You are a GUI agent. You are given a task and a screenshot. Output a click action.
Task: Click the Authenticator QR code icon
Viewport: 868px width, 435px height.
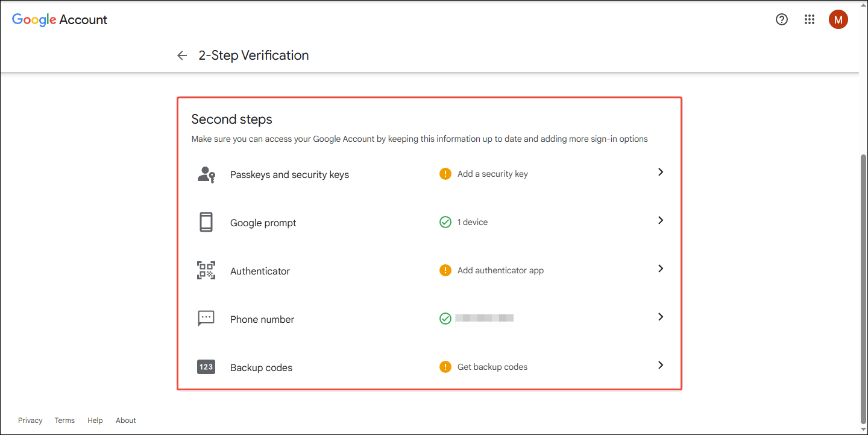206,270
